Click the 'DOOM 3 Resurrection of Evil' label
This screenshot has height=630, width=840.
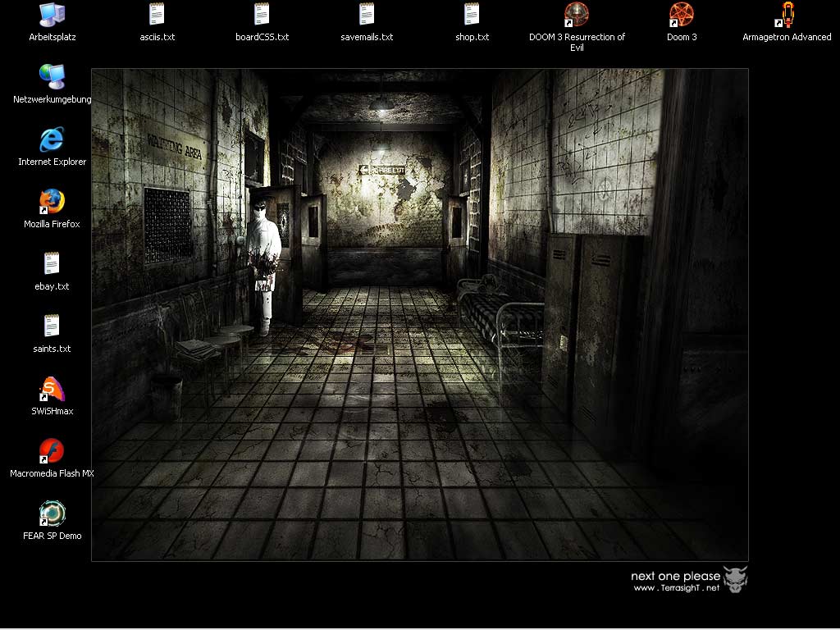[577, 43]
